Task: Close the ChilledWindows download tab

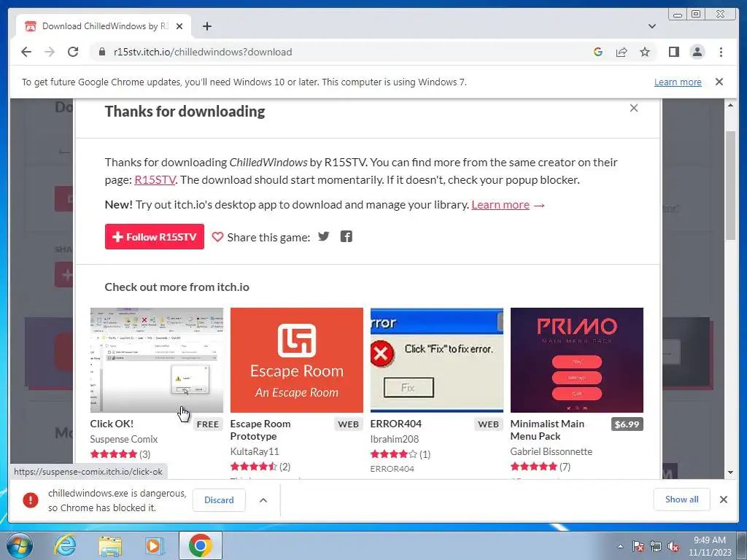Action: coord(179,26)
